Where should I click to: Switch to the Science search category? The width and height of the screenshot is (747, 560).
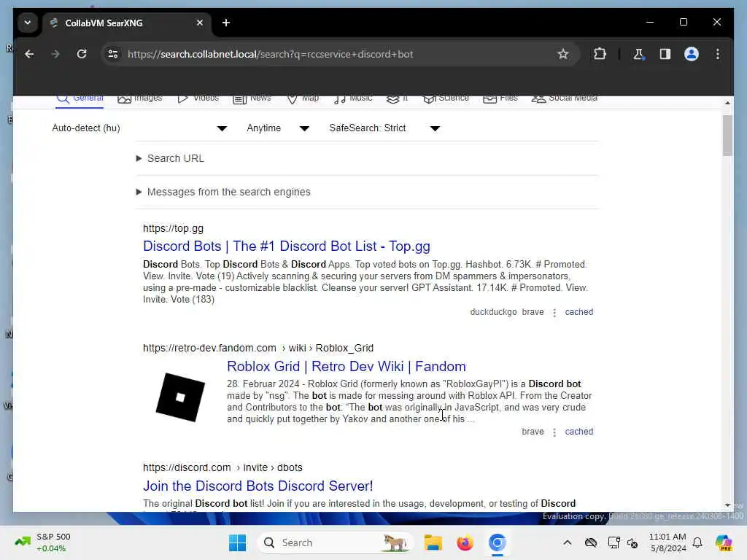click(446, 98)
